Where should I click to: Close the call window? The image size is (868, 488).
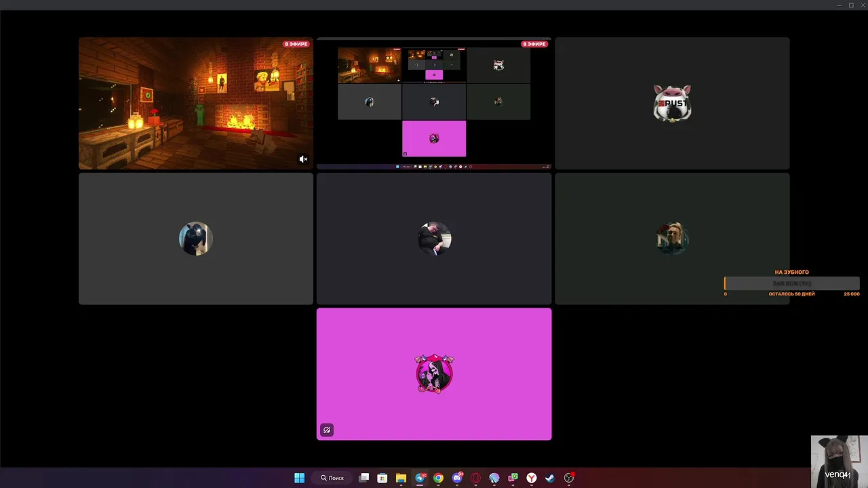(x=862, y=5)
